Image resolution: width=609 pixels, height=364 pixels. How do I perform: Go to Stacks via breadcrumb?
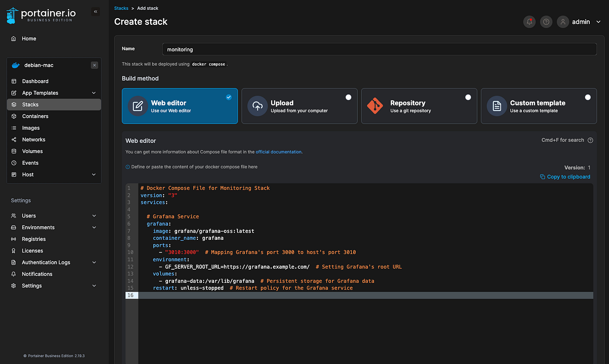tap(121, 8)
